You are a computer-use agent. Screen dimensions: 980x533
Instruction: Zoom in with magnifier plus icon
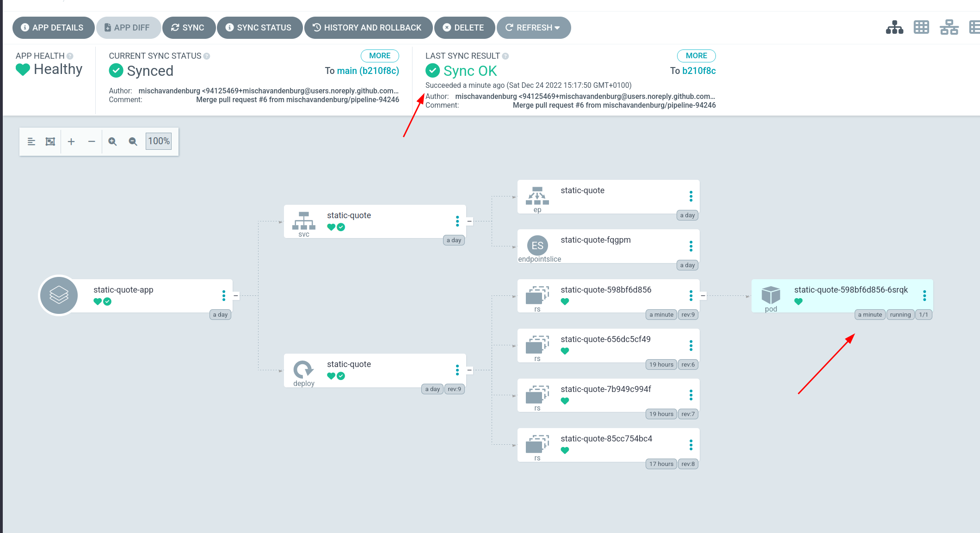click(x=112, y=141)
